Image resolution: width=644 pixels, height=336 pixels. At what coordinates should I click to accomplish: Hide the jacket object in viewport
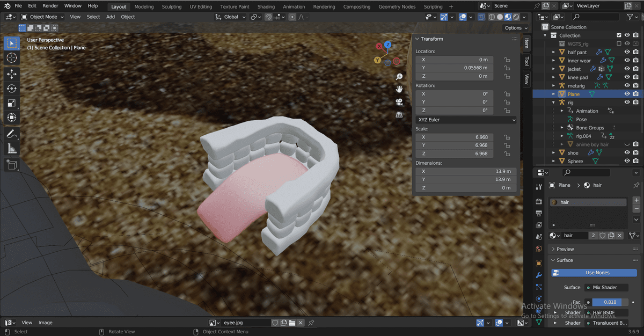[x=627, y=69]
